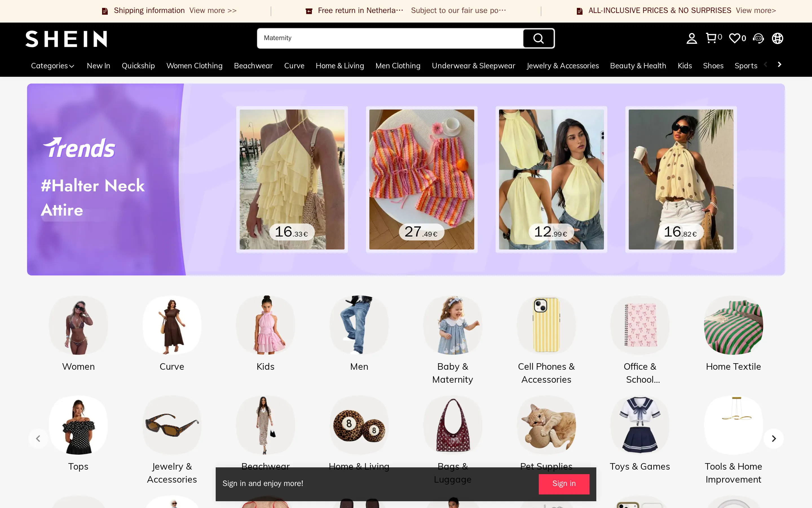The width and height of the screenshot is (812, 508).
Task: Click Free return in Netherlands link
Action: click(x=360, y=11)
